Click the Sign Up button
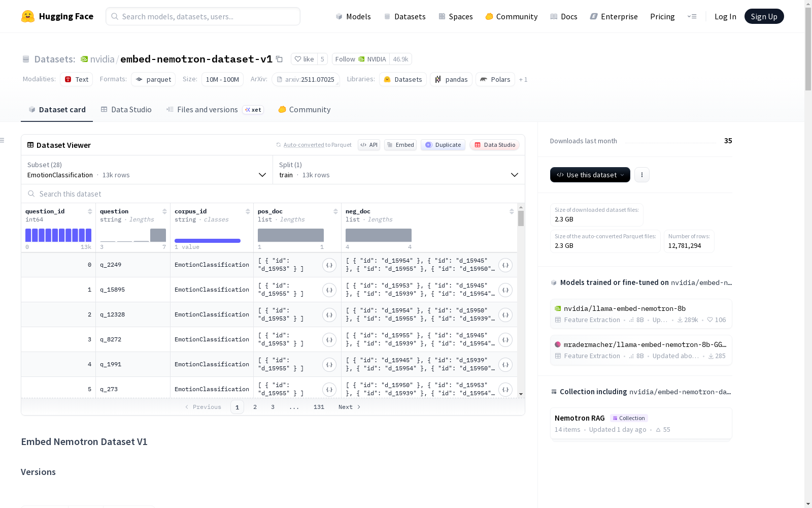This screenshot has height=508, width=812. coord(764,16)
